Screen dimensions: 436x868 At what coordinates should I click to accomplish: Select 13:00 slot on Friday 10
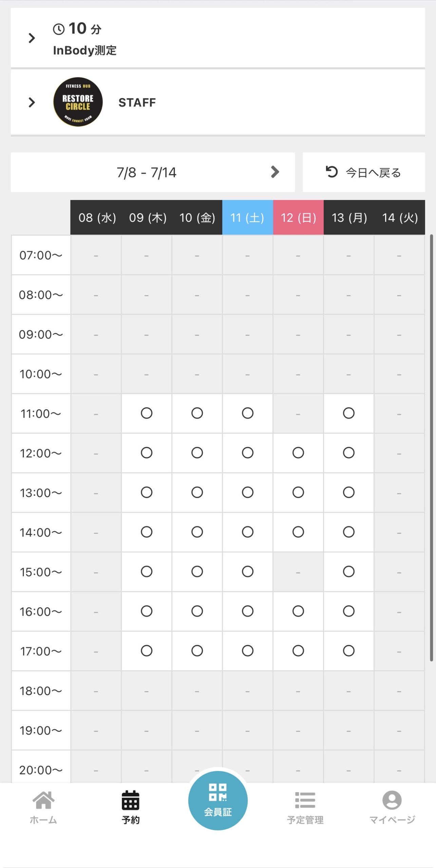coord(197,492)
